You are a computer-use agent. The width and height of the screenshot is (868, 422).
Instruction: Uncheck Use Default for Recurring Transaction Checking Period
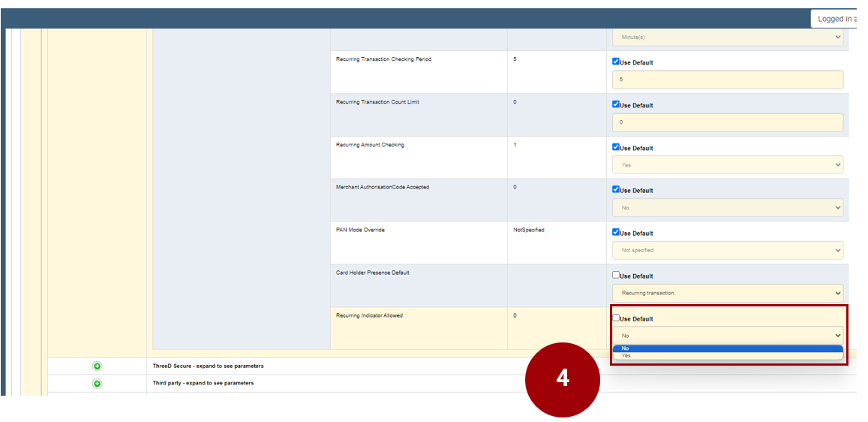click(616, 62)
